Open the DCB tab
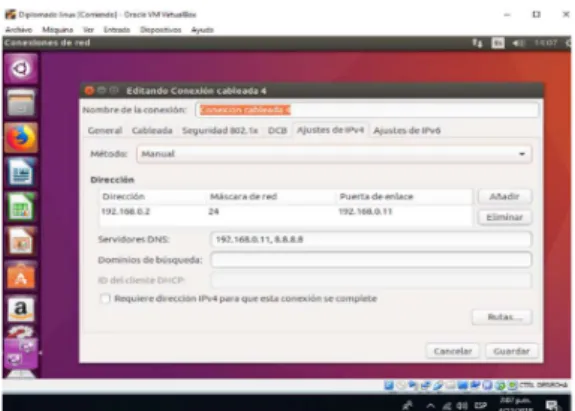 point(277,131)
